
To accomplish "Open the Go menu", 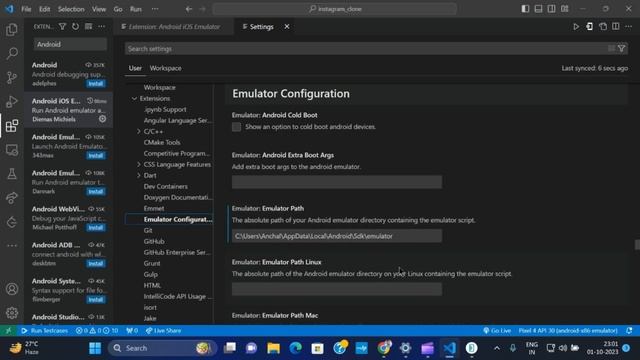I will coord(118,9).
